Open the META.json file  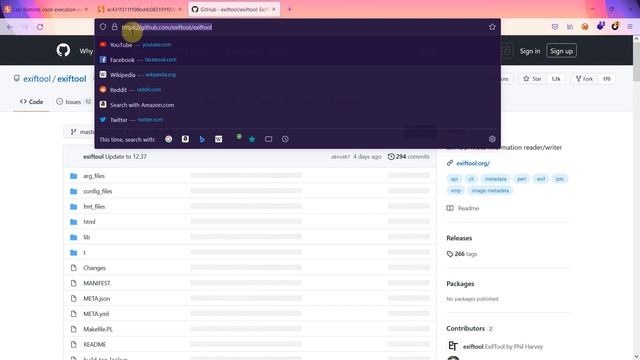point(96,298)
